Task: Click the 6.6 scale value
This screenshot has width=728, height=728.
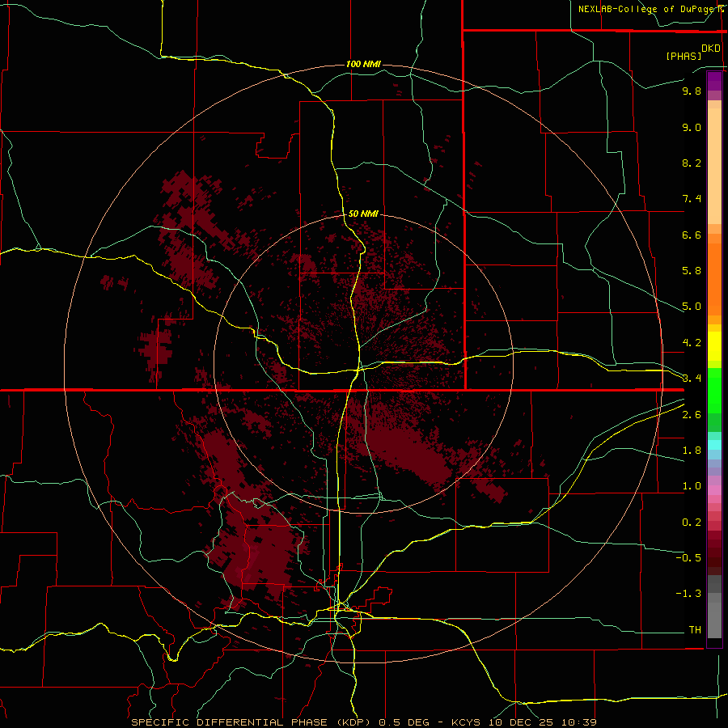Action: click(x=692, y=235)
